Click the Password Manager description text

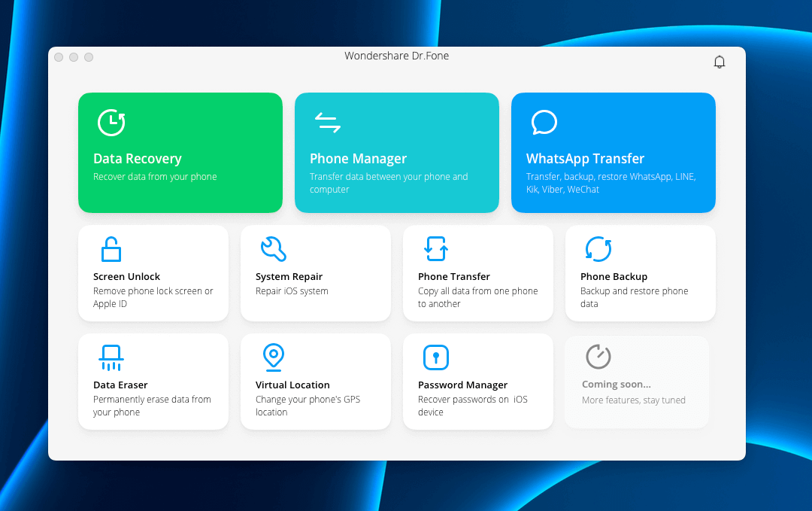coord(472,406)
